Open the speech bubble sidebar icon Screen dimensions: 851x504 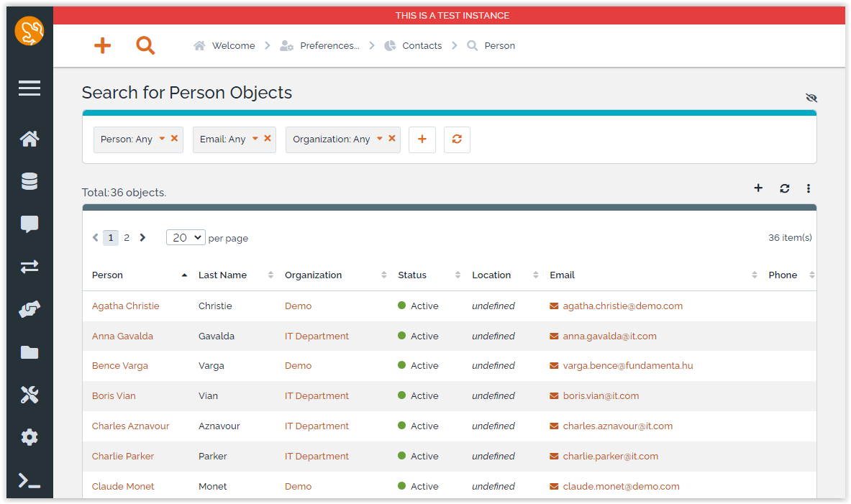29,224
